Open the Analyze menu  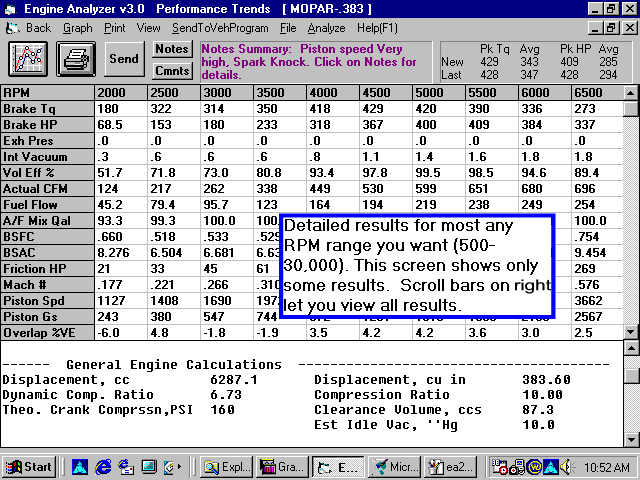pos(326,28)
